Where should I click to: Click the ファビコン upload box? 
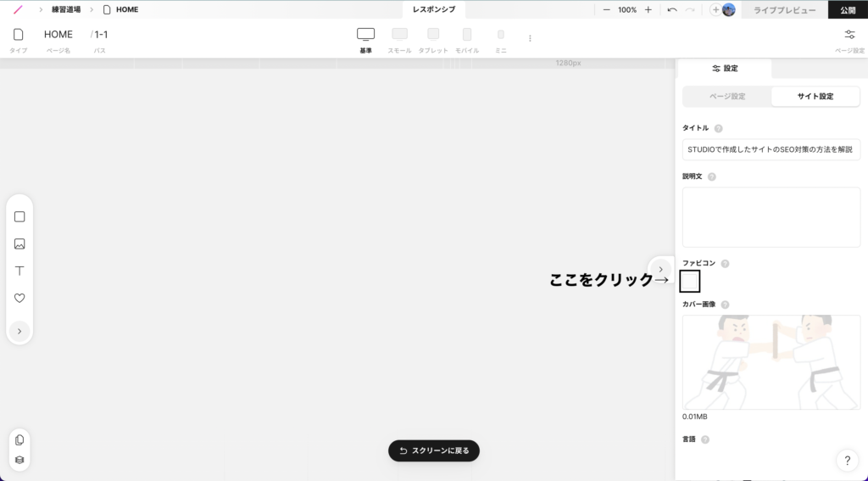coord(689,282)
